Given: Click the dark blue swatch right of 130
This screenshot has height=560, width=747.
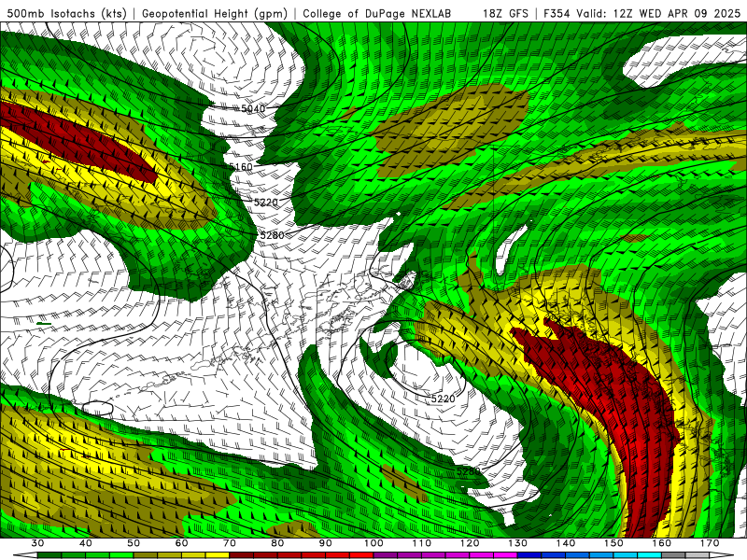Looking at the screenshot, I should [x=529, y=555].
